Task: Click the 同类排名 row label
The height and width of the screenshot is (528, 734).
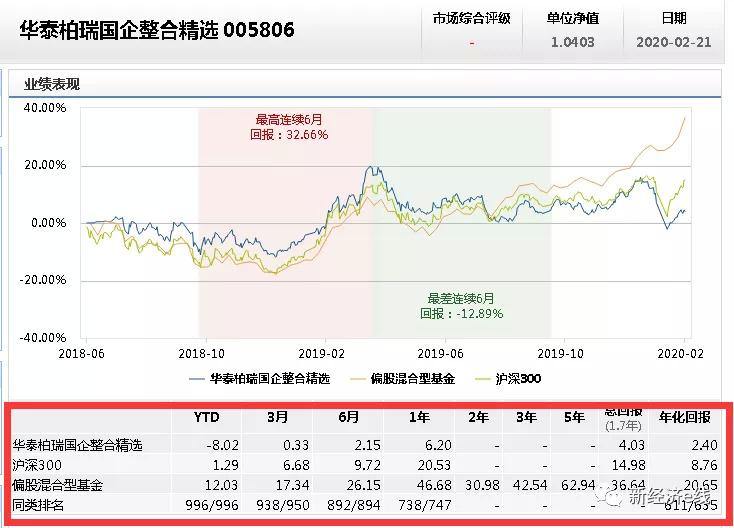Action: coord(38,505)
